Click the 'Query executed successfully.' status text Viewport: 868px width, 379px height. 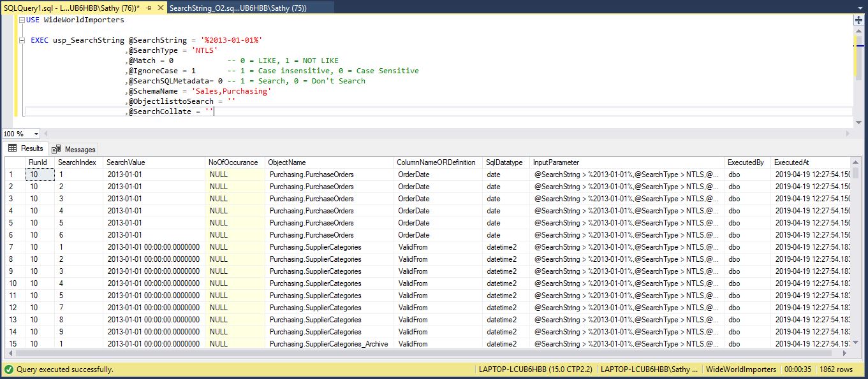pos(65,369)
